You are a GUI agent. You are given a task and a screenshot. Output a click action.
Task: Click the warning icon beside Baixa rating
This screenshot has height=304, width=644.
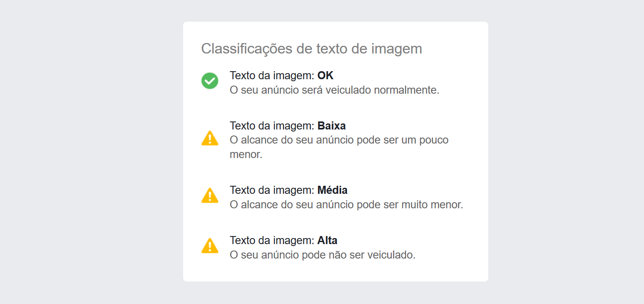click(210, 138)
